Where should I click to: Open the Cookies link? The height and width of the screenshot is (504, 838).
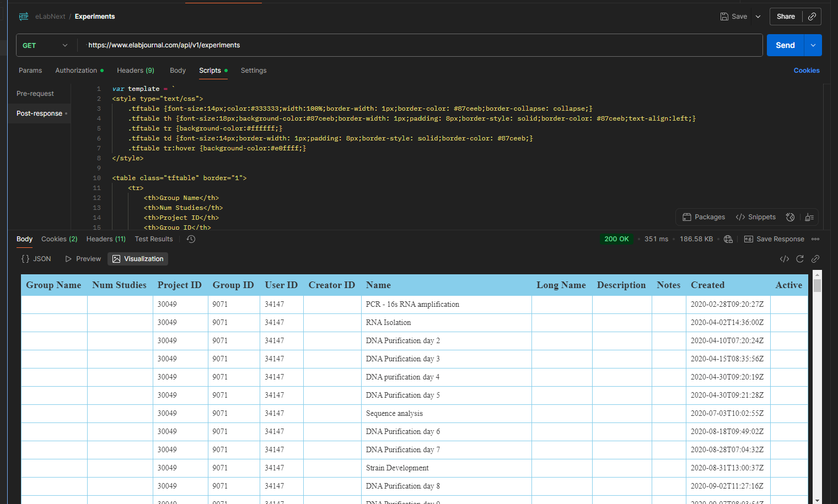[x=807, y=71]
